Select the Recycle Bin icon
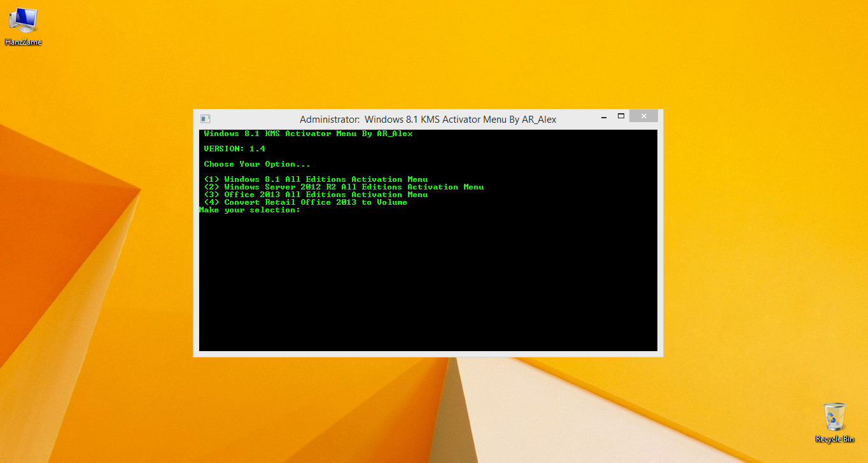 [834, 422]
